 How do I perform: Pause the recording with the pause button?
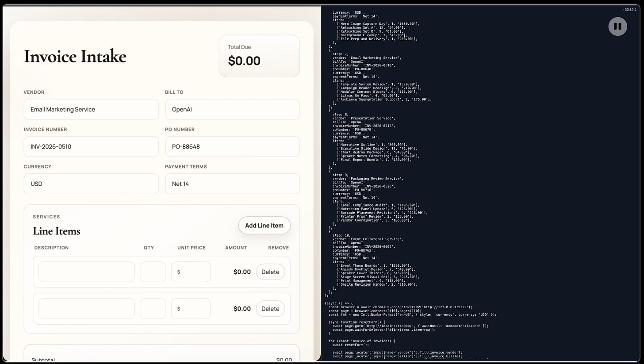617,27
